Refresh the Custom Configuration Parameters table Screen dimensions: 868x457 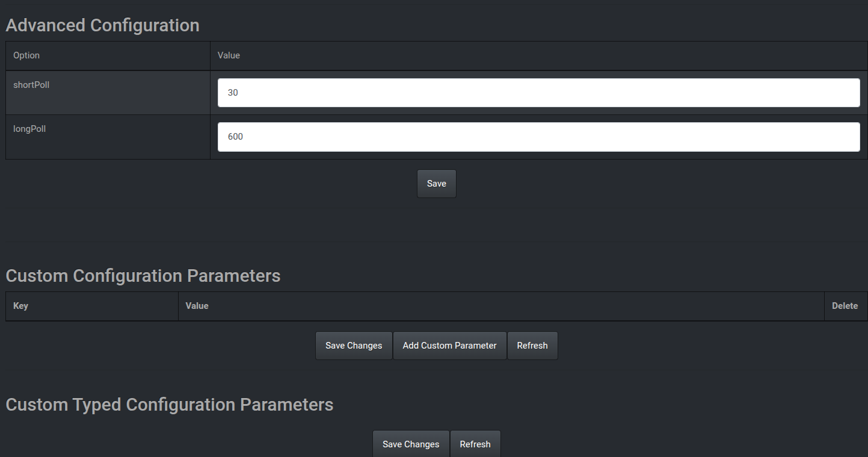click(532, 346)
